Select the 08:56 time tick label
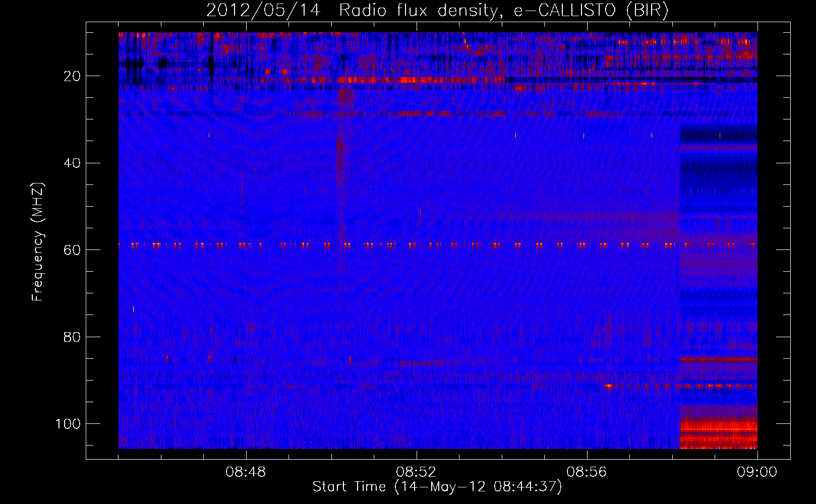This screenshot has height=504, width=816. click(587, 472)
